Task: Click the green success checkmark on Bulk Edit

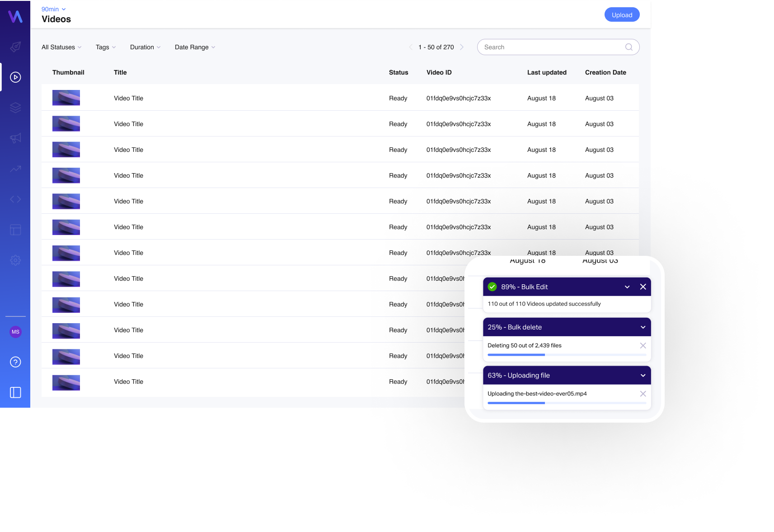Action: pos(493,287)
